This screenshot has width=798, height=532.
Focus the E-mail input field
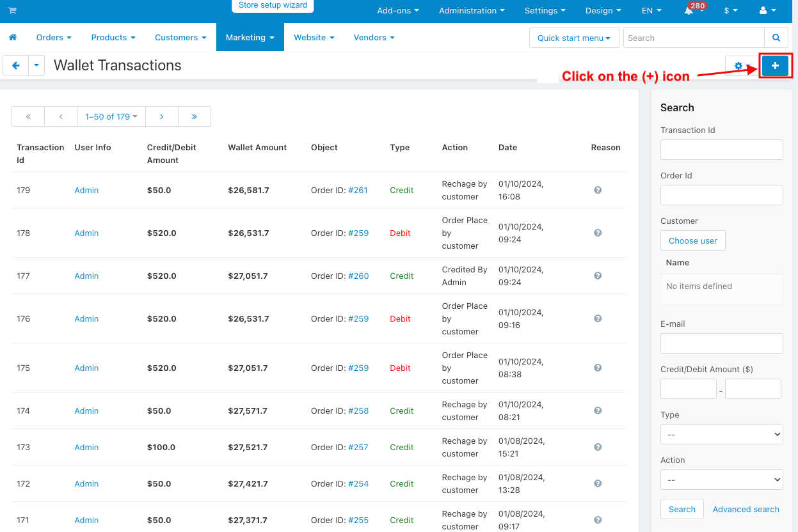(x=722, y=343)
